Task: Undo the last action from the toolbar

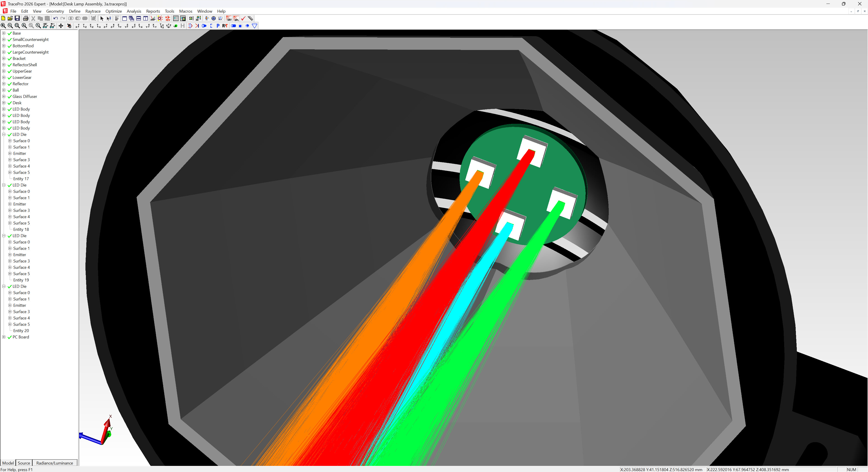Action: 56,19
